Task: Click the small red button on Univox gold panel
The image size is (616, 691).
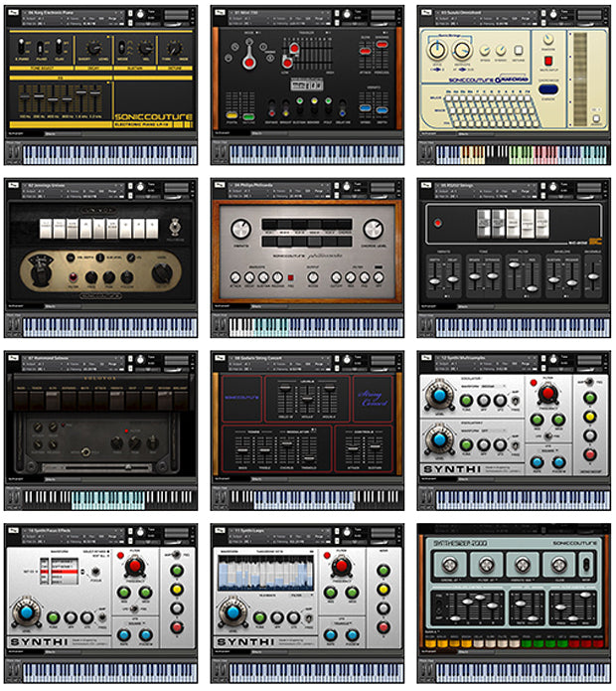Action: (74, 277)
